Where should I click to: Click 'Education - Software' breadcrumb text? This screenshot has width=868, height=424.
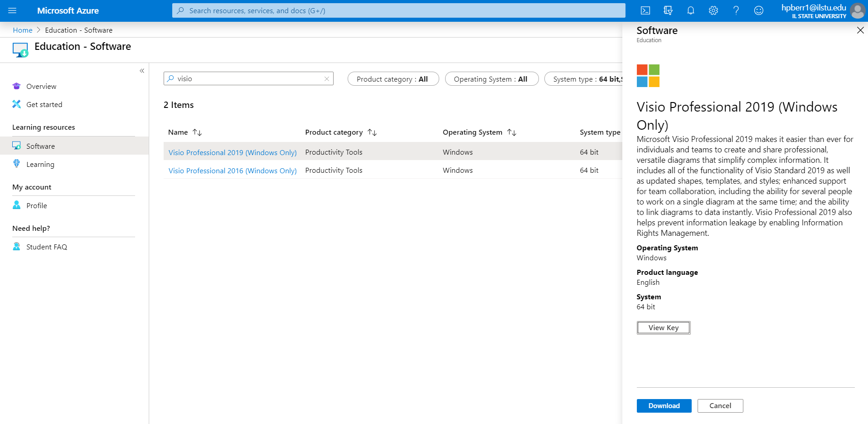79,30
